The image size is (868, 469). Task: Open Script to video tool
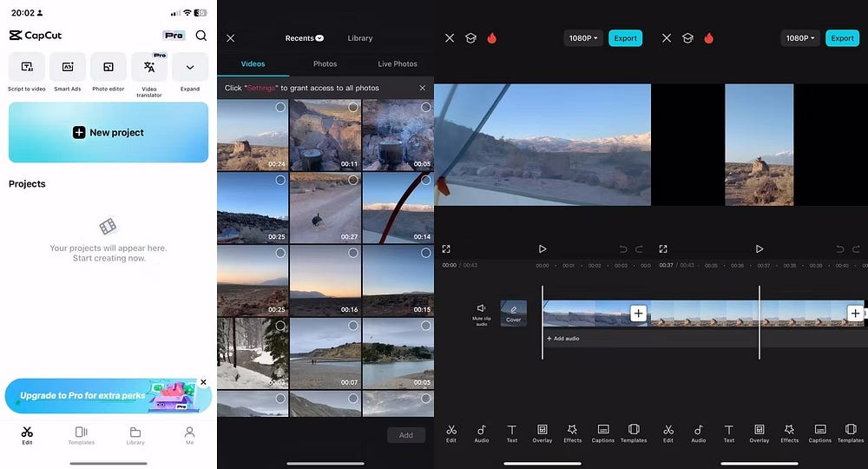(x=27, y=73)
